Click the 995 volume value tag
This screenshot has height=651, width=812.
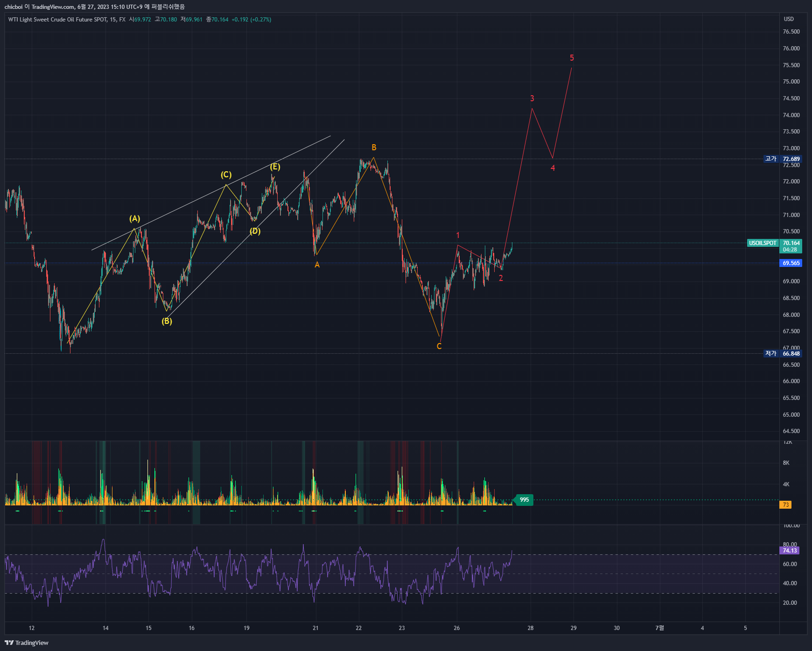pyautogui.click(x=525, y=500)
